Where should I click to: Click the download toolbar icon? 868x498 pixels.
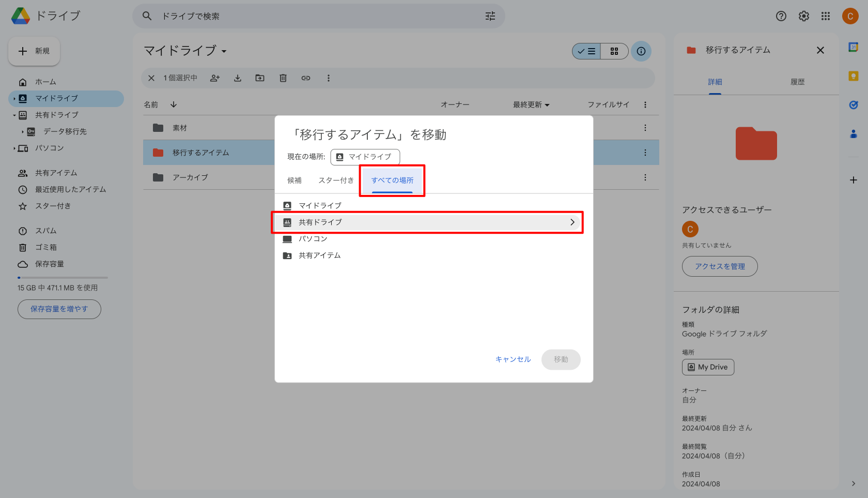(238, 78)
